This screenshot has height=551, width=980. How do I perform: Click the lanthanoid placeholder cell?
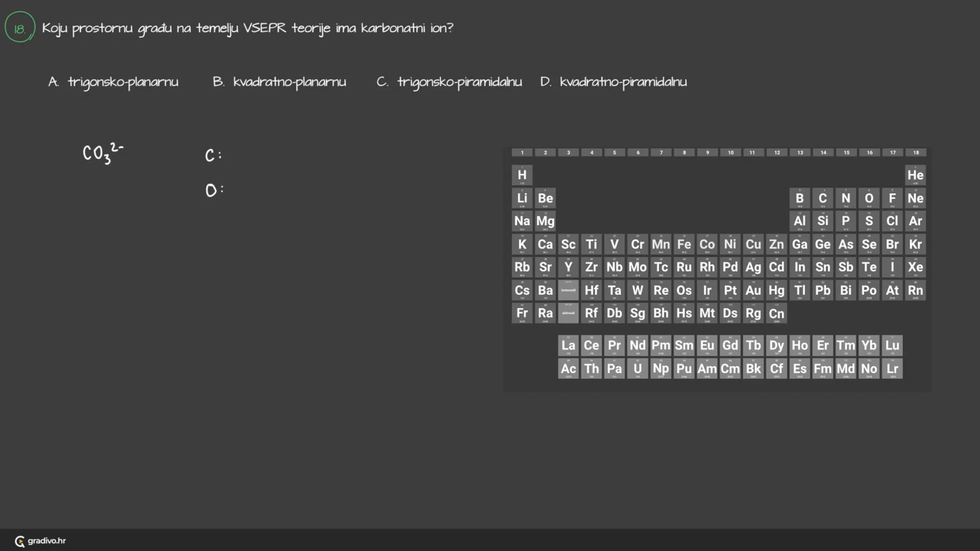pyautogui.click(x=568, y=290)
